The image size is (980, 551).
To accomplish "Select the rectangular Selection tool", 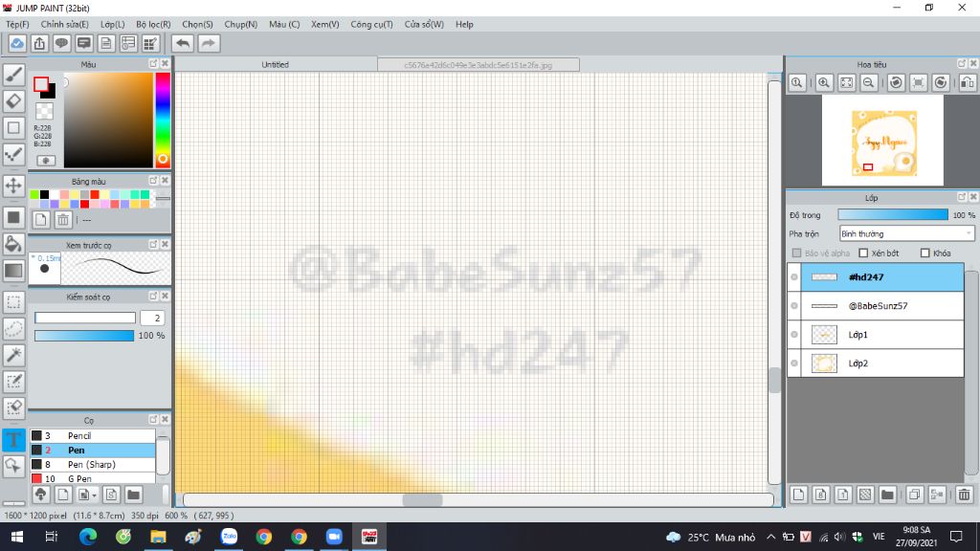I will (13, 302).
